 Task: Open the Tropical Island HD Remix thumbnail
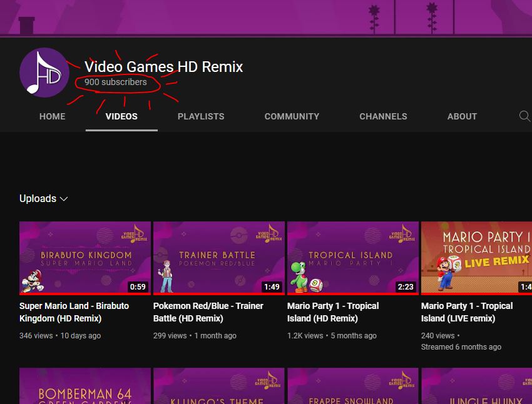coord(353,258)
